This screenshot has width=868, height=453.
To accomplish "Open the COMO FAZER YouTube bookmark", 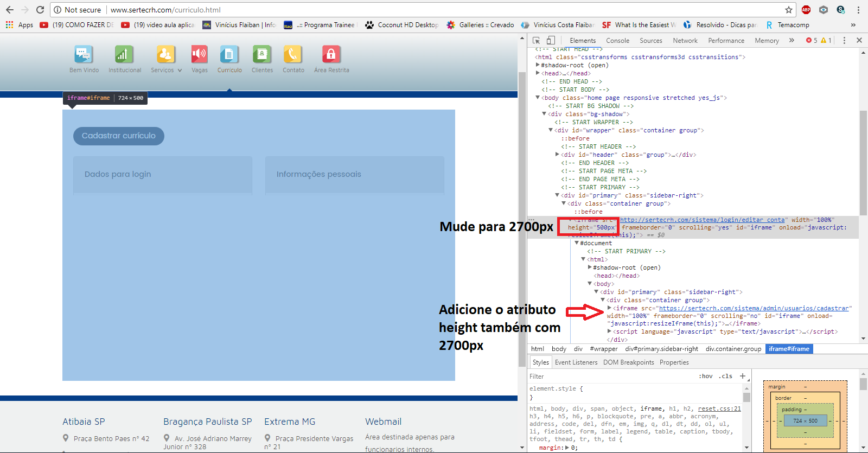I will [77, 25].
